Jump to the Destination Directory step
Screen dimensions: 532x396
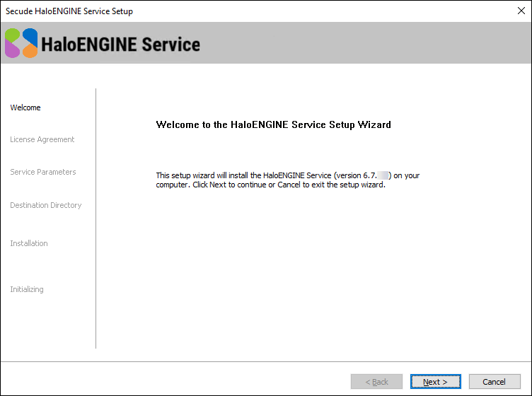[x=45, y=205]
